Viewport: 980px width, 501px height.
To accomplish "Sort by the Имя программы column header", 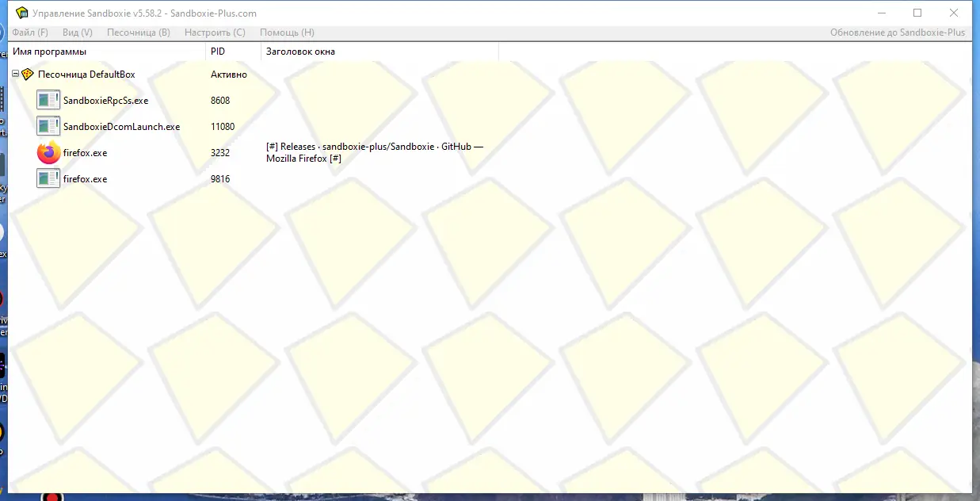I will coord(106,52).
